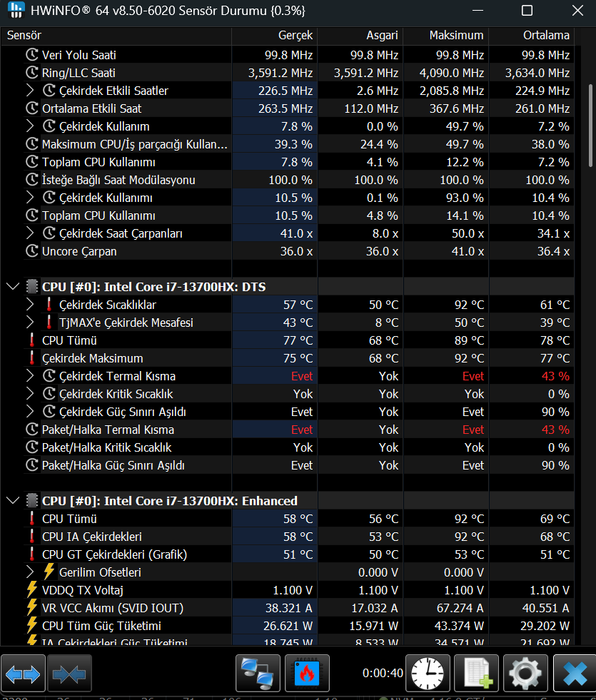Expand Çekirdek Kullanımı row
This screenshot has width=596, height=700.
click(x=30, y=198)
